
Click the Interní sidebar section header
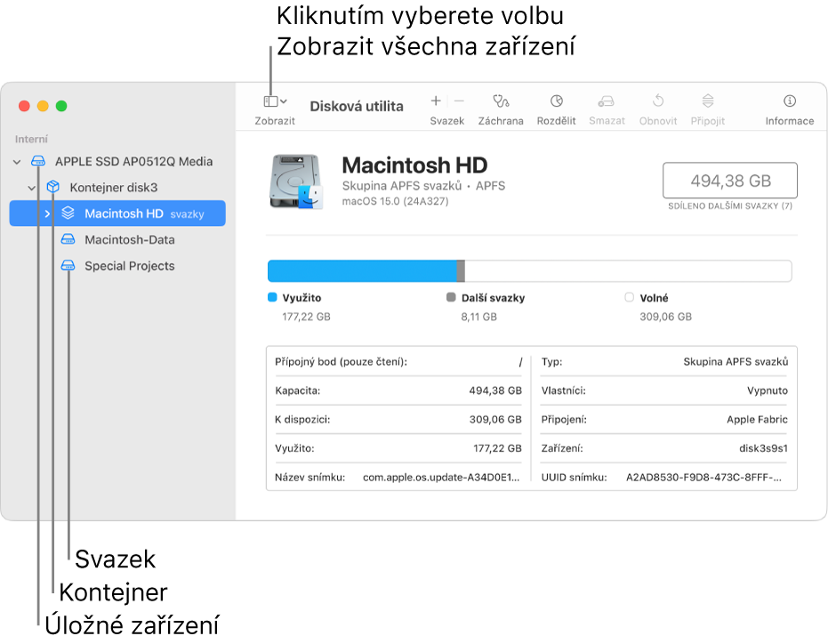point(31,139)
